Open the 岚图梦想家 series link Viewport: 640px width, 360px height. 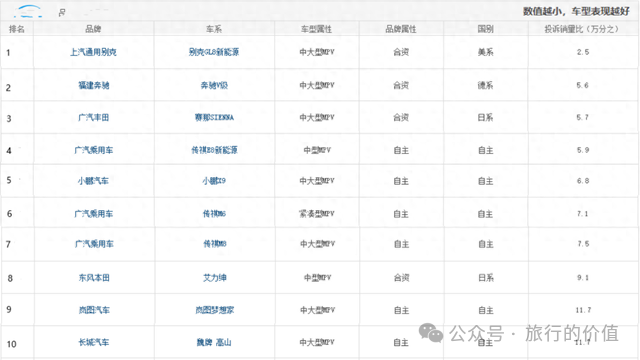215,310
